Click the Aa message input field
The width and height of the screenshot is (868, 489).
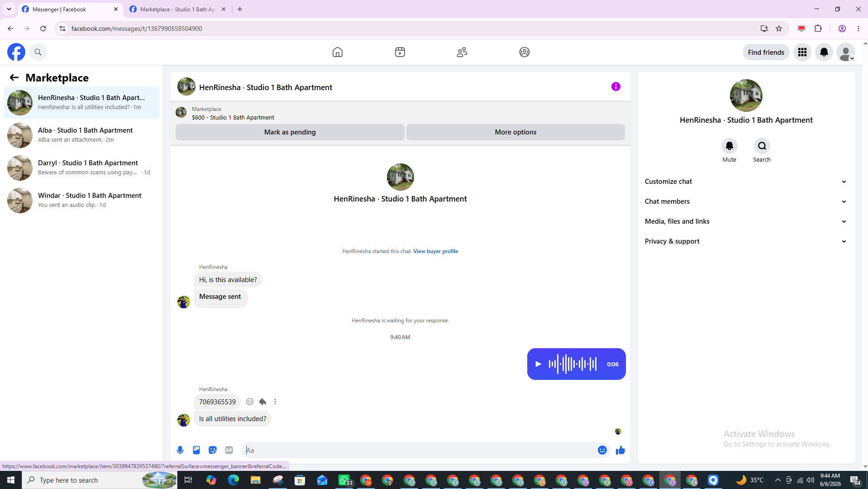point(419,450)
